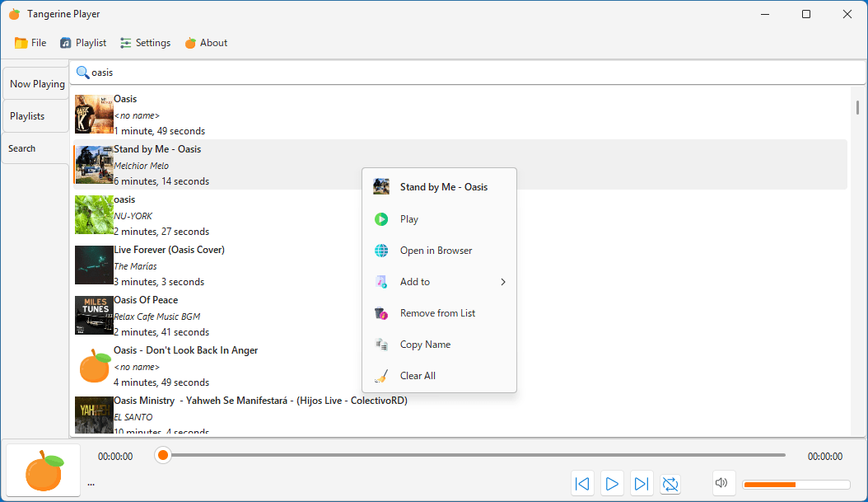Click the green Play icon in context menu
This screenshot has width=868, height=502.
pos(380,219)
